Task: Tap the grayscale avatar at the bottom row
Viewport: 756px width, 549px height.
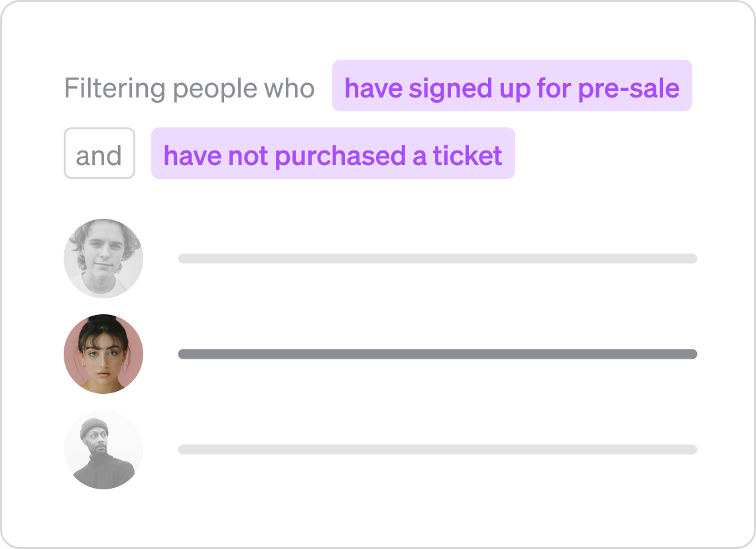Action: coord(103,449)
